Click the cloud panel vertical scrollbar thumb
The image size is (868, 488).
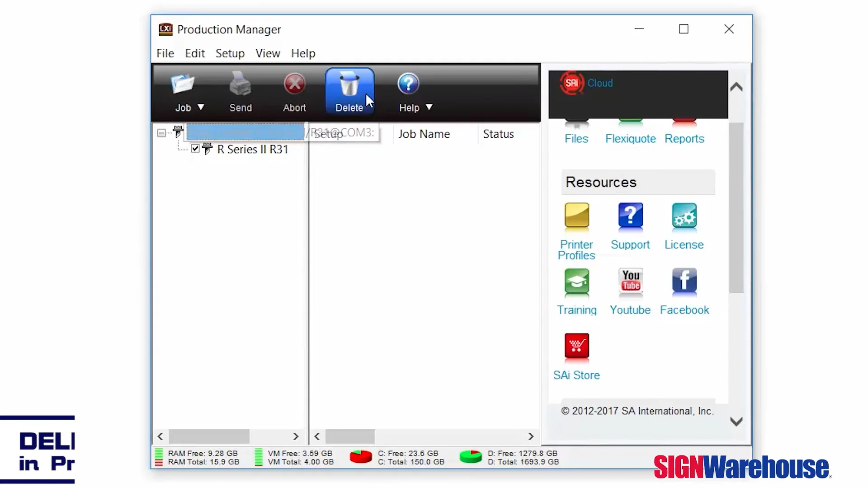click(736, 208)
